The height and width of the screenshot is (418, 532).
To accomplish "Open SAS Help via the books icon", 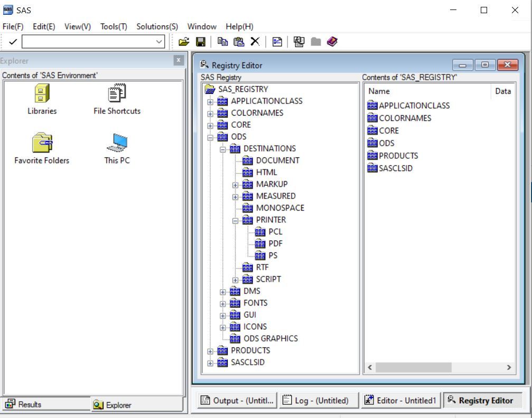I will (332, 41).
